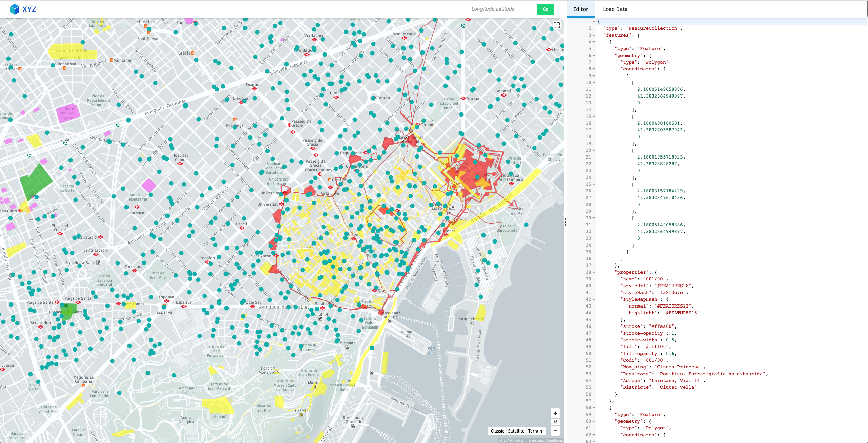This screenshot has width=868, height=443.
Task: Click the Barcelona-Sants train station icon
Action: pyautogui.click(x=98, y=262)
